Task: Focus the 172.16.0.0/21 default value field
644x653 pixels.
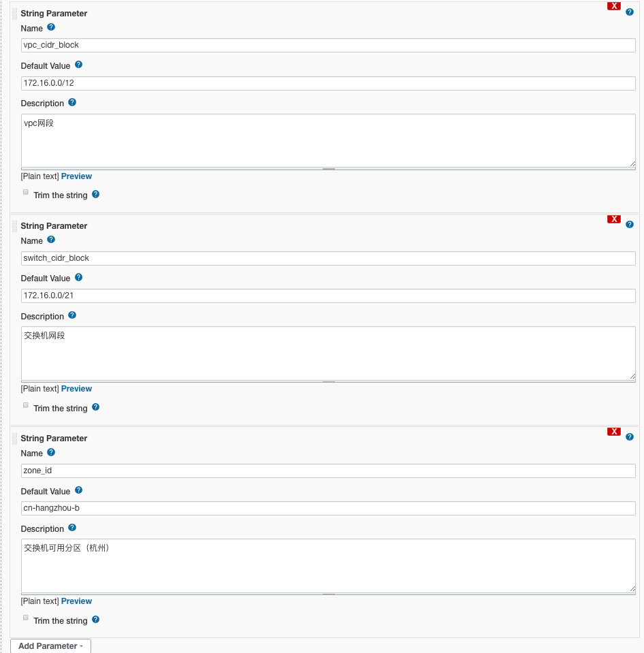Action: tap(328, 296)
